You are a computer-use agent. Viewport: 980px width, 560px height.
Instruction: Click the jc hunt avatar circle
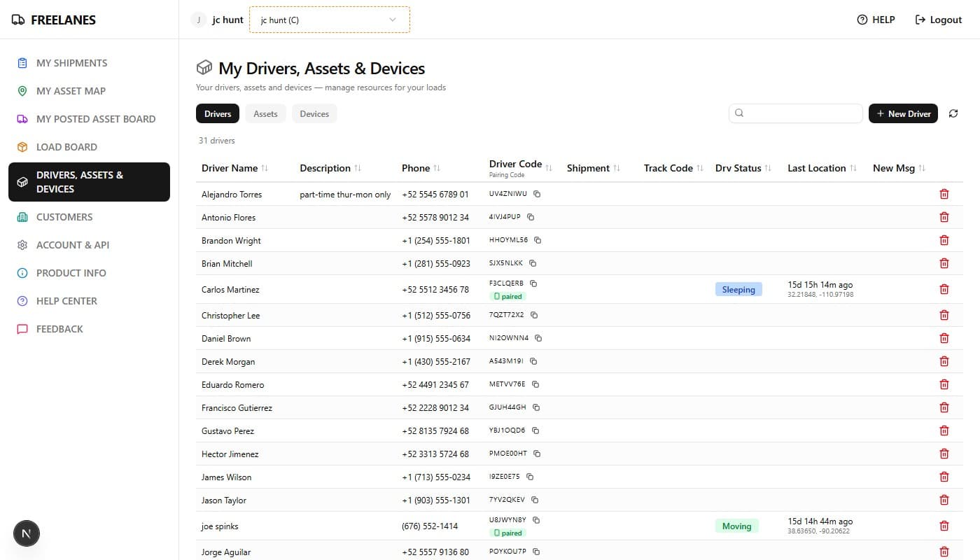click(x=199, y=20)
